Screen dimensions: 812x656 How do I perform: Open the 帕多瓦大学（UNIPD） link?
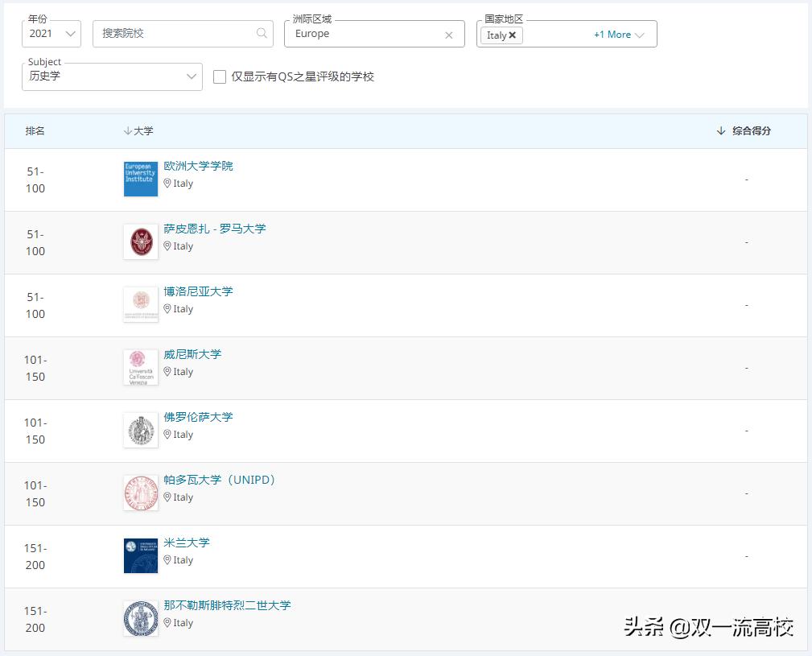point(220,480)
